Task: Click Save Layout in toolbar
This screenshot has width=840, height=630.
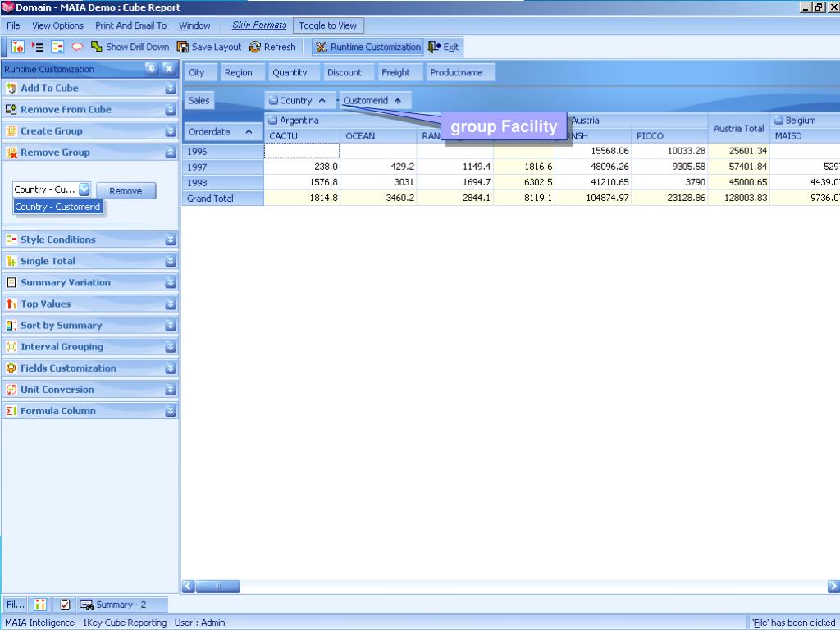Action: click(209, 47)
